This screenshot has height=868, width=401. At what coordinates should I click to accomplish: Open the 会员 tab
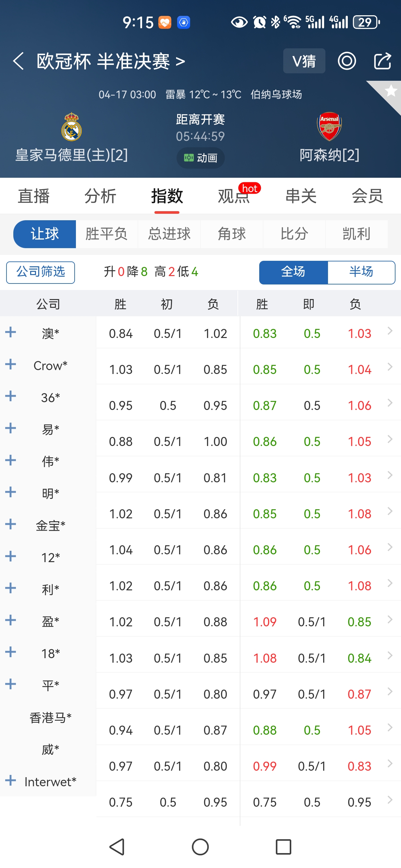coord(368,196)
